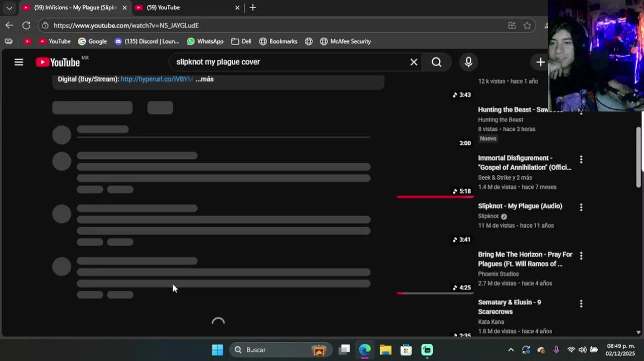Image resolution: width=644 pixels, height=361 pixels.
Task: Click the plus Create button beside voice search
Action: point(540,62)
